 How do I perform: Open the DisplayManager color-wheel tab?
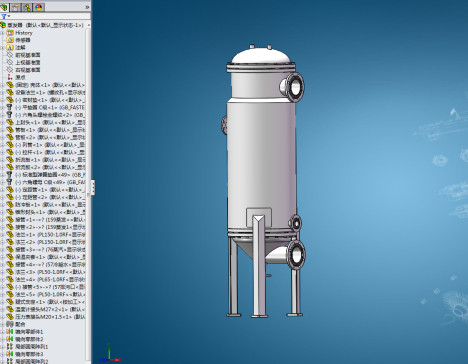coord(39,7)
